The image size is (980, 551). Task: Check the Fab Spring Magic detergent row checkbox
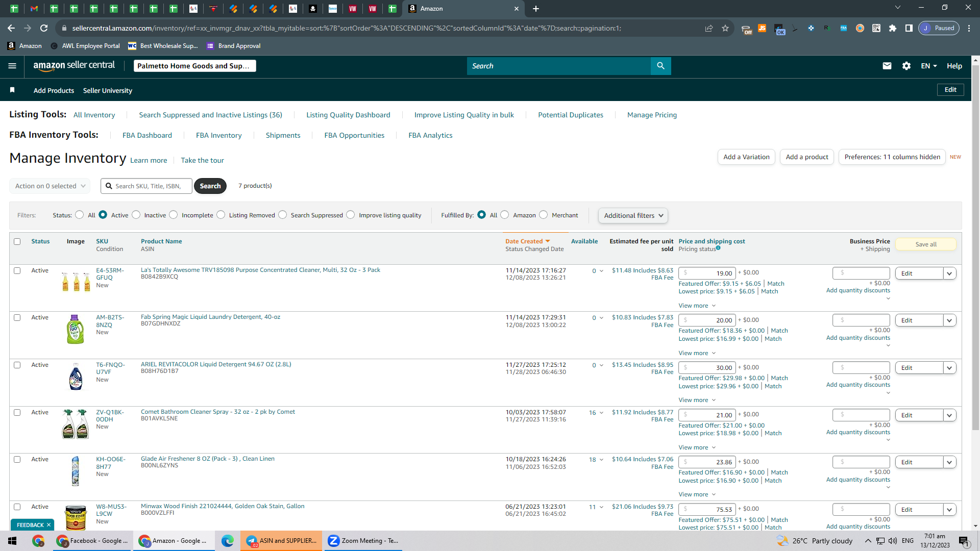point(17,317)
